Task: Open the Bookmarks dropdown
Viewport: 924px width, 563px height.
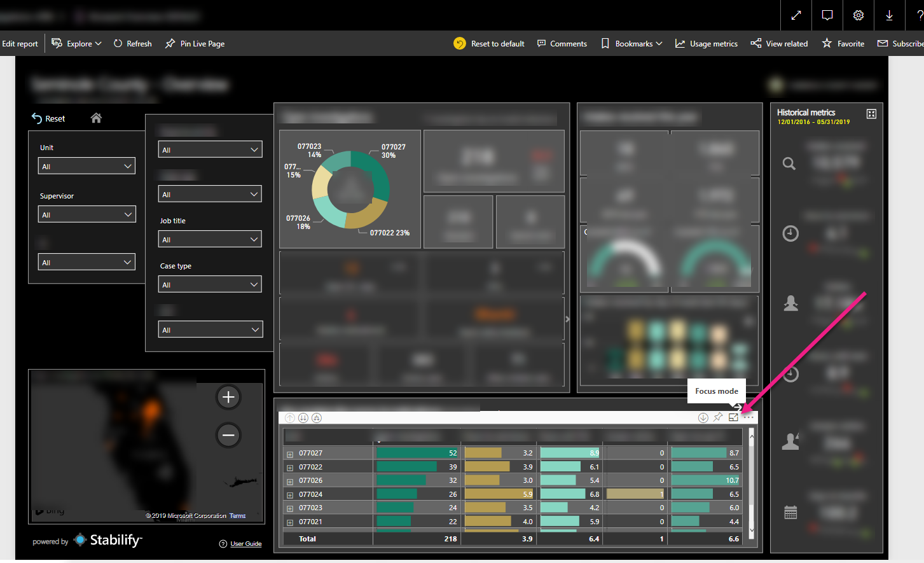Action: pos(631,44)
